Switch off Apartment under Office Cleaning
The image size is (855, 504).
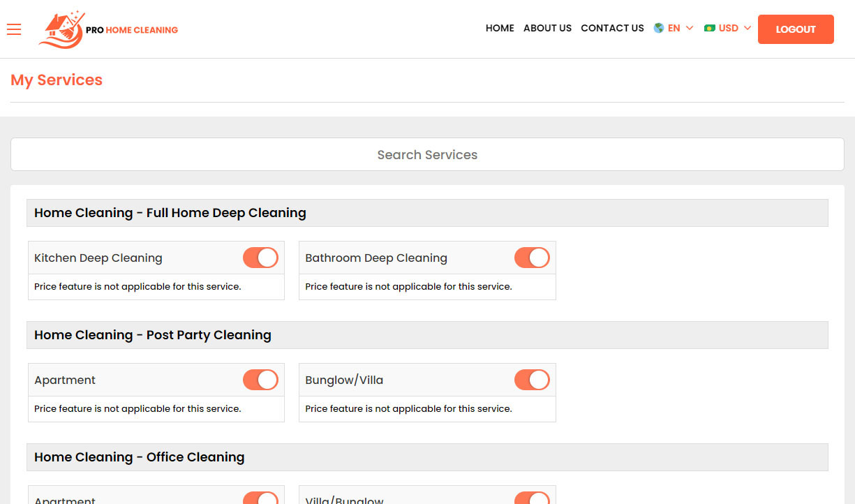pos(260,500)
